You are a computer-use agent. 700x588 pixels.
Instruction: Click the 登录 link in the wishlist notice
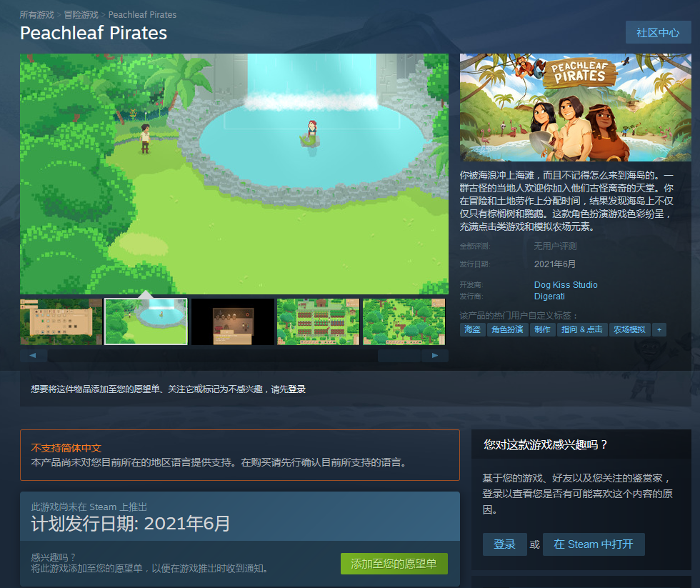(297, 389)
